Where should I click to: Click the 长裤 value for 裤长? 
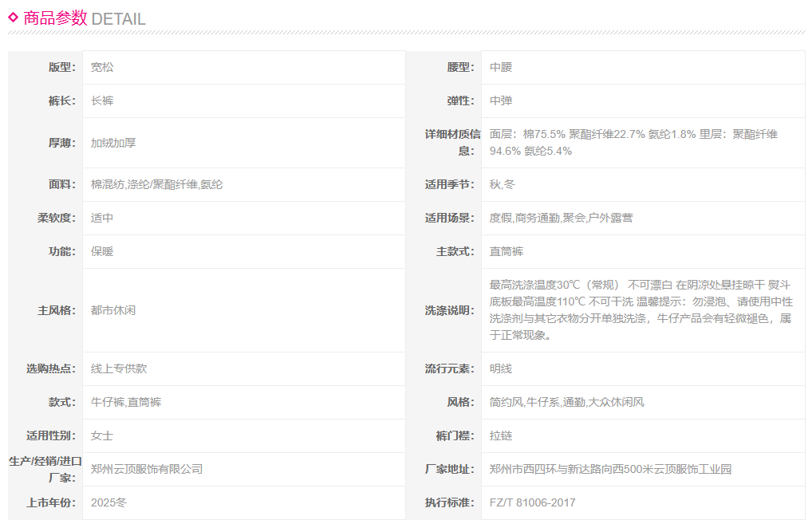[102, 100]
